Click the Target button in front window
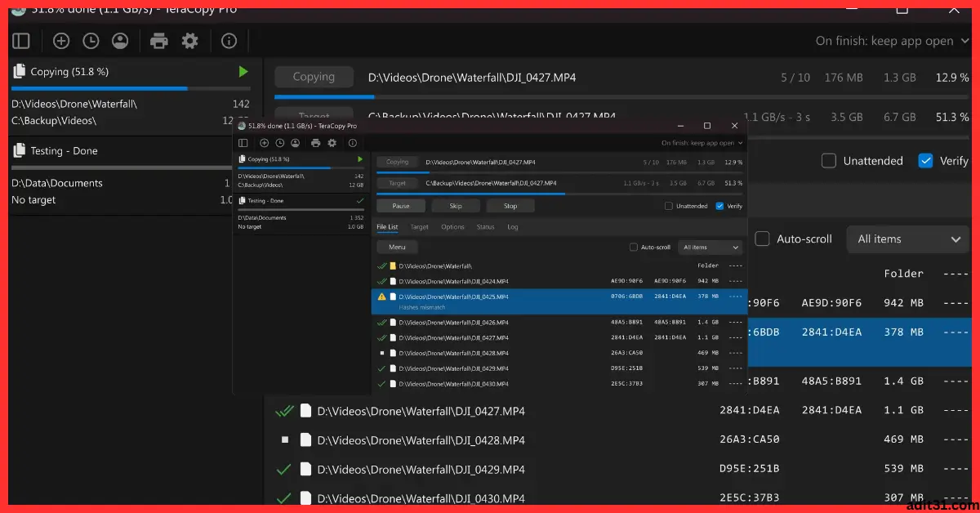 pyautogui.click(x=397, y=183)
